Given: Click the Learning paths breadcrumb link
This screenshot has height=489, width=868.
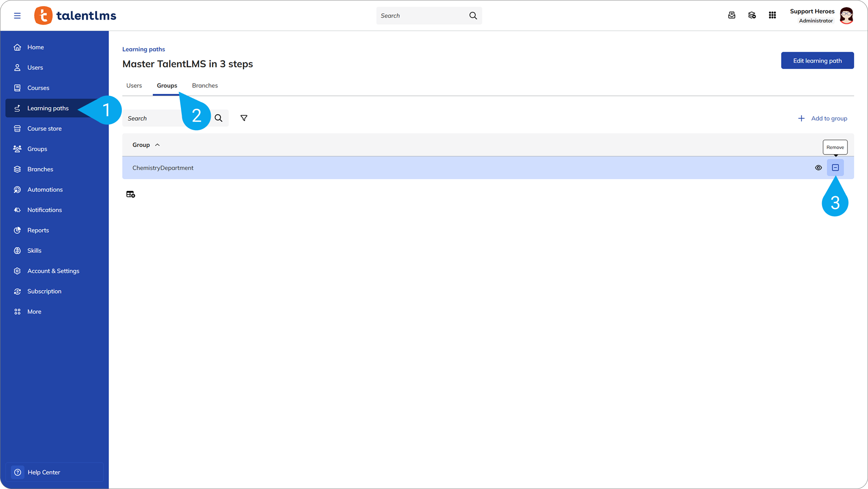Looking at the screenshot, I should pyautogui.click(x=144, y=49).
